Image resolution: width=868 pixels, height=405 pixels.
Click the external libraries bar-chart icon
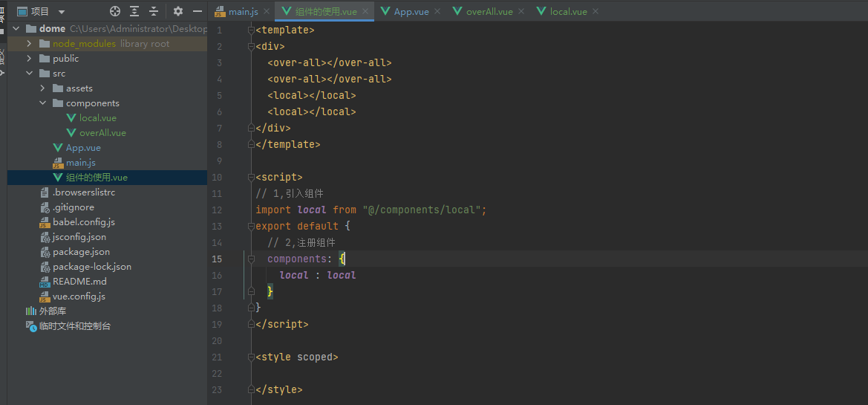31,311
